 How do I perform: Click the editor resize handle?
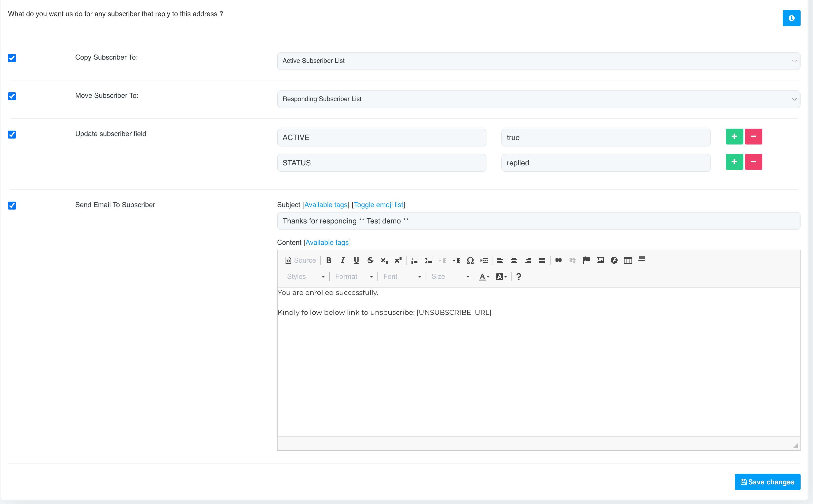tap(795, 446)
